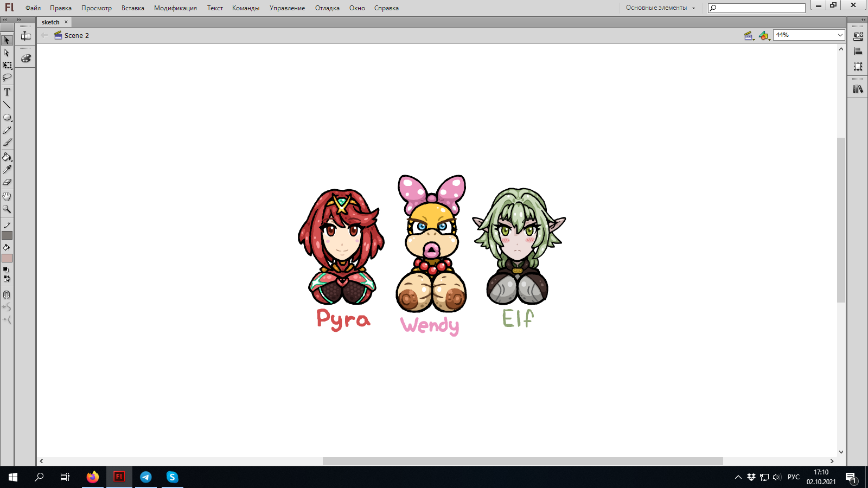Screen dimensions: 868x488
Task: Open the Команды menu
Action: click(x=246, y=8)
